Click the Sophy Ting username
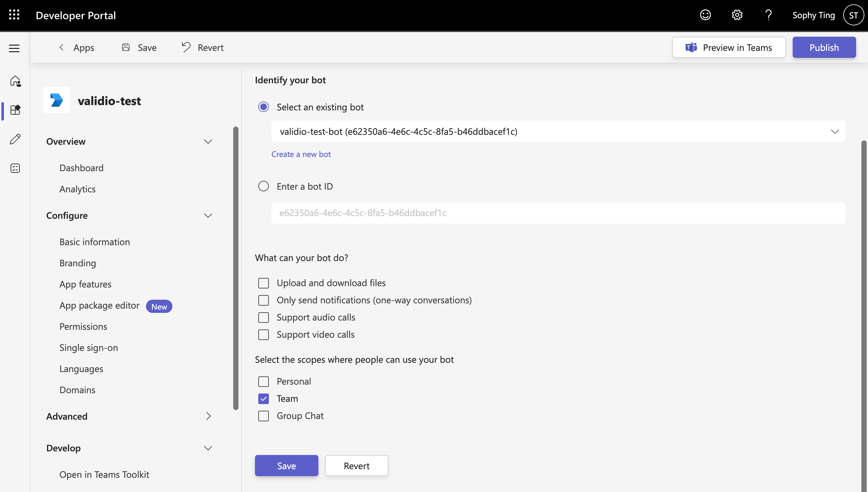Viewport: 868px width, 492px height. click(x=813, y=15)
